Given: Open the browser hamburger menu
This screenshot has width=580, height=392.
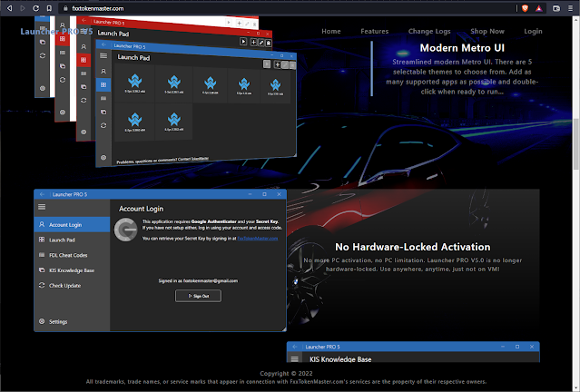Looking at the screenshot, I should 570,8.
